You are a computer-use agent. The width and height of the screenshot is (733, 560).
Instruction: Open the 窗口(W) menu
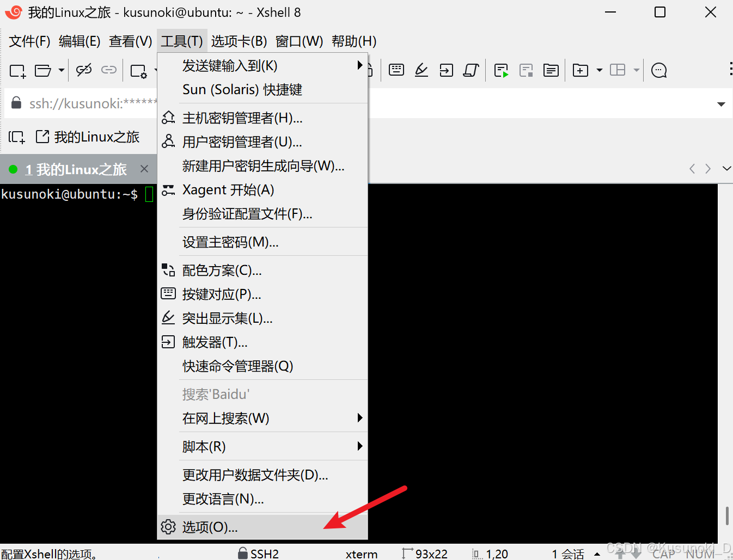pyautogui.click(x=300, y=41)
